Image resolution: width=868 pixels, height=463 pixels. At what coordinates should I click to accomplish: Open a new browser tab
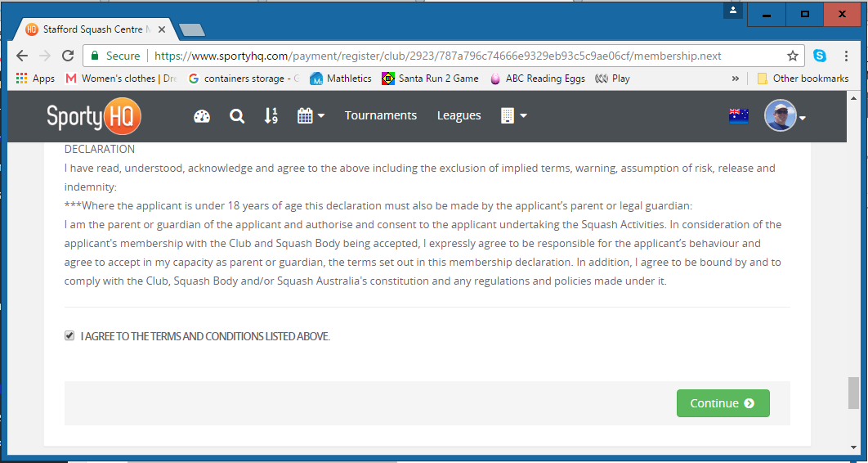tap(192, 30)
